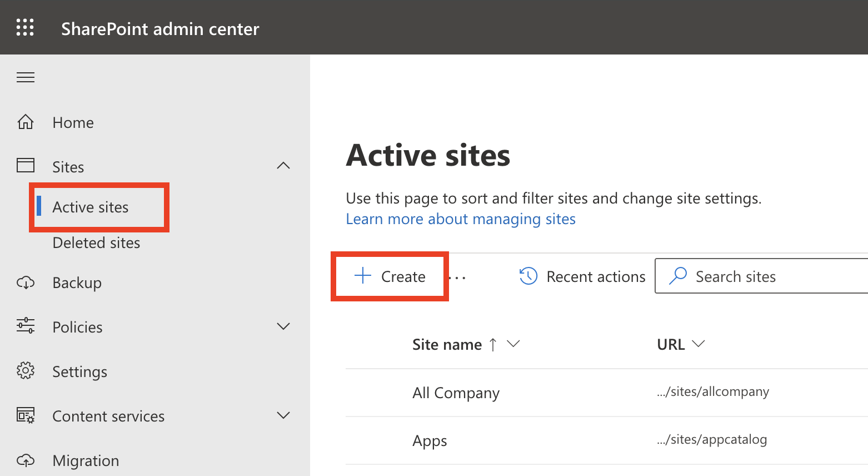Click the Backup cloud icon
The height and width of the screenshot is (476, 868).
[26, 283]
